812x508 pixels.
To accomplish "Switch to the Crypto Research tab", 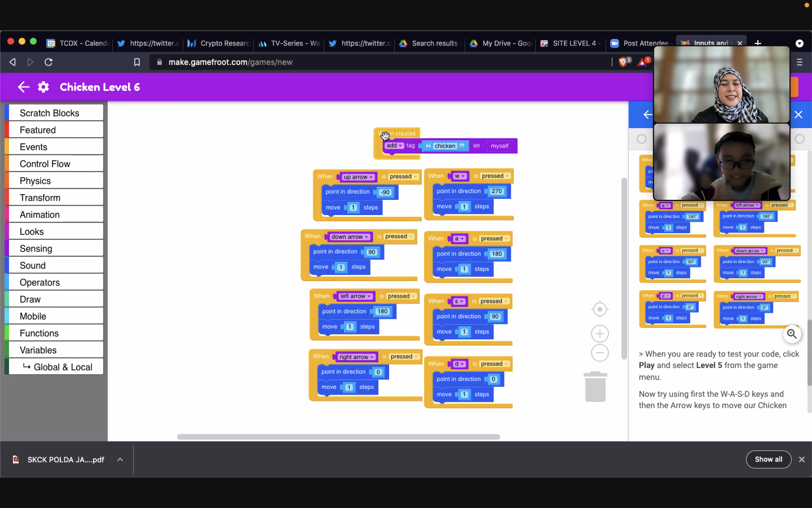I will (x=219, y=43).
